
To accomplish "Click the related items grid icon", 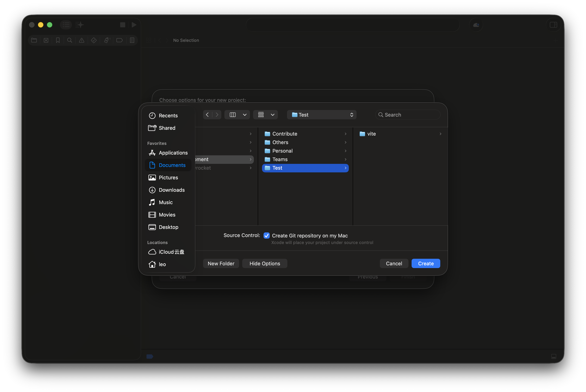I will pos(149,40).
